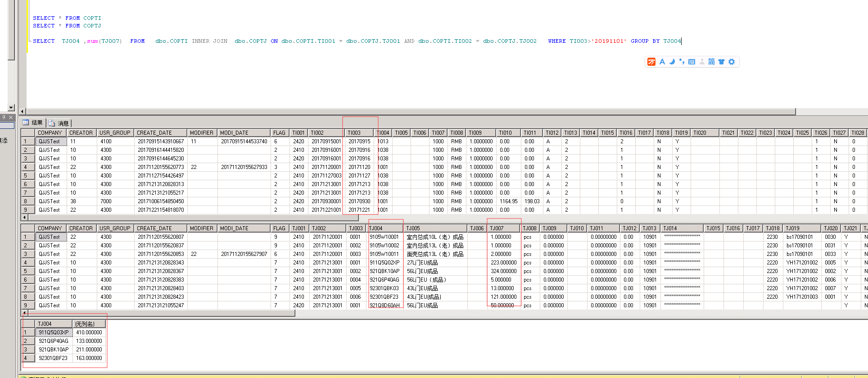Select the TI008 column header
The width and height of the screenshot is (868, 378).
[457, 132]
